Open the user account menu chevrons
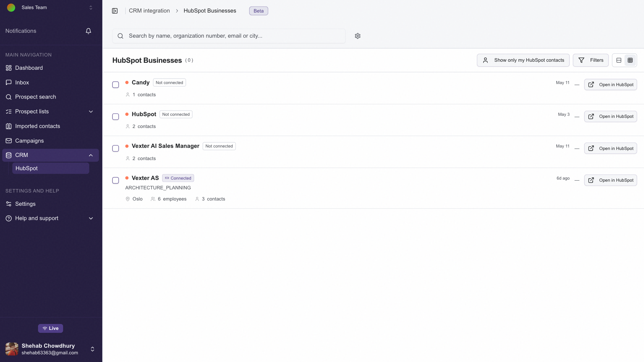The width and height of the screenshot is (644, 362). (92, 349)
